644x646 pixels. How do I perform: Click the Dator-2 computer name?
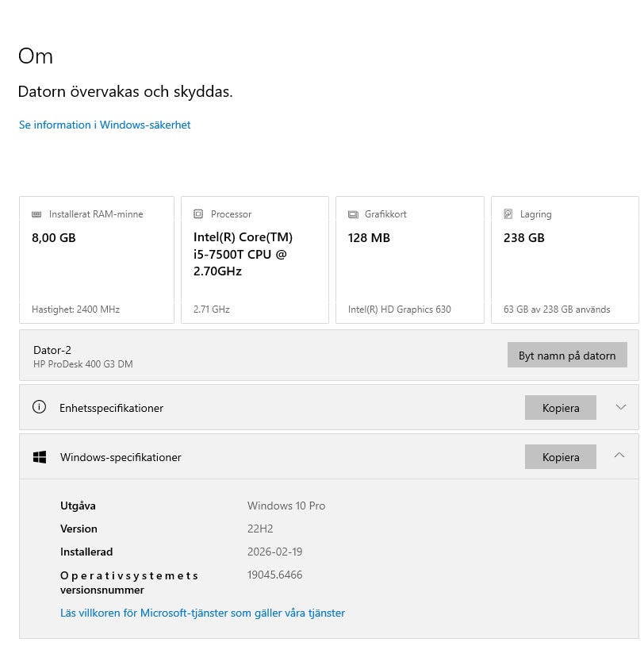pyautogui.click(x=52, y=350)
